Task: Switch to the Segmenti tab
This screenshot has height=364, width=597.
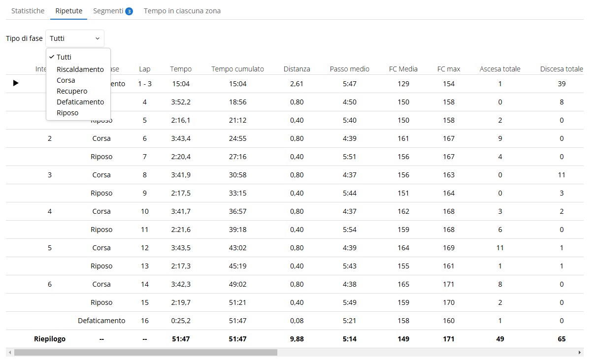Action: 108,10
